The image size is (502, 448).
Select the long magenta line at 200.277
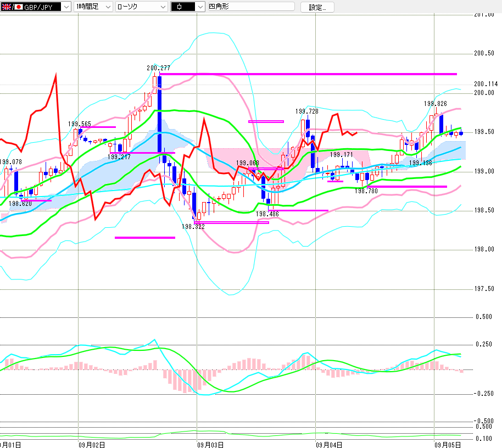(x=308, y=74)
